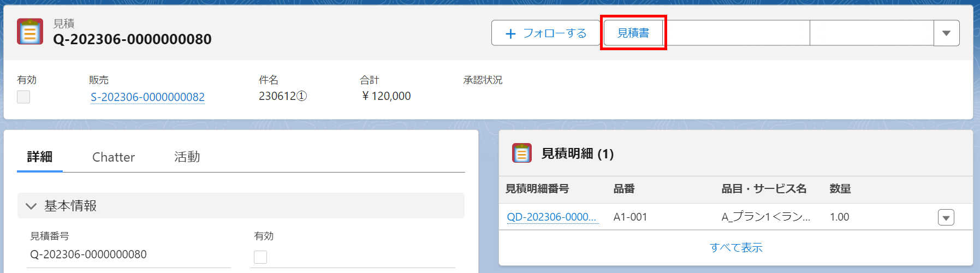Open the 見積明細 (1) related list title

click(x=577, y=154)
